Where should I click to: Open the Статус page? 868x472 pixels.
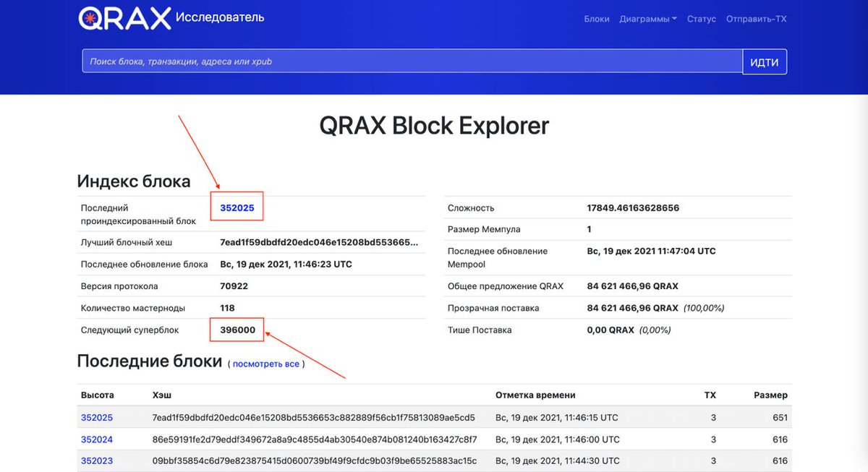coord(702,20)
